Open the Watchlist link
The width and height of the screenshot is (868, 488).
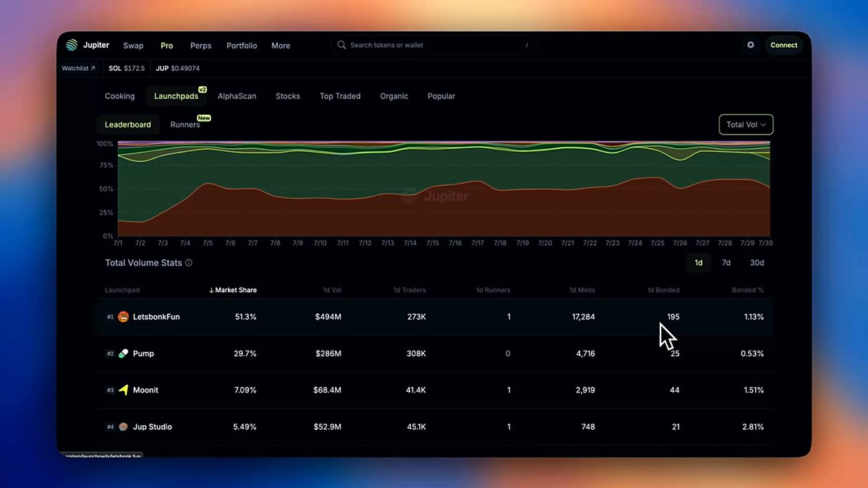(x=78, y=69)
